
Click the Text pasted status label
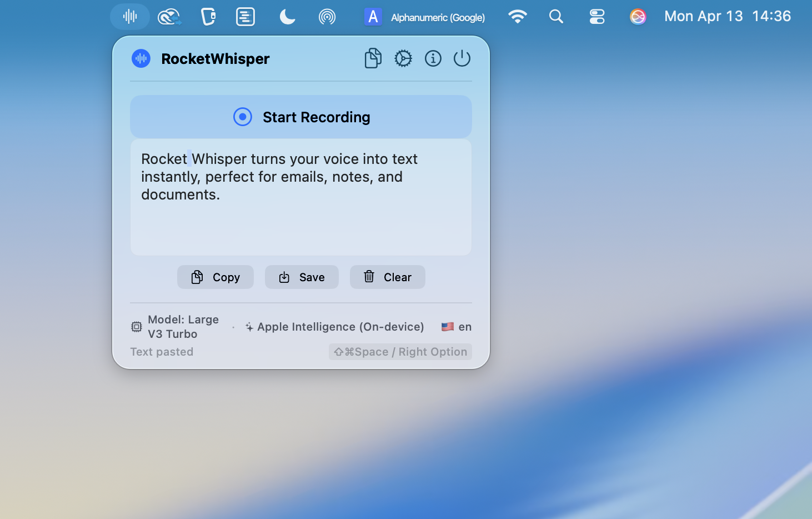(162, 352)
